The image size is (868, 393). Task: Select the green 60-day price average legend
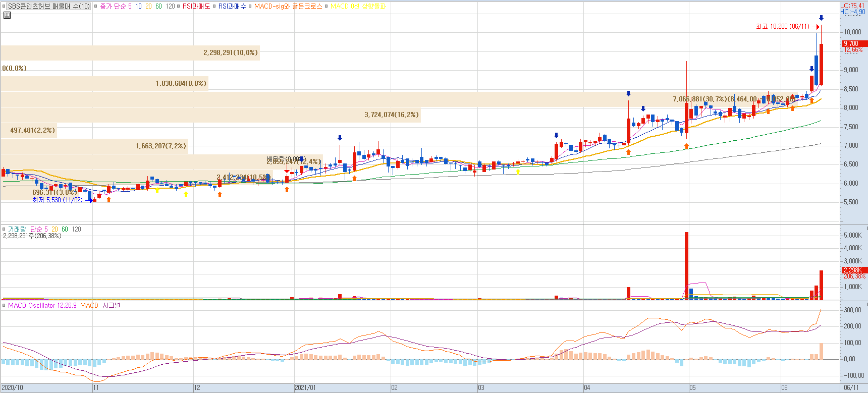(158, 7)
